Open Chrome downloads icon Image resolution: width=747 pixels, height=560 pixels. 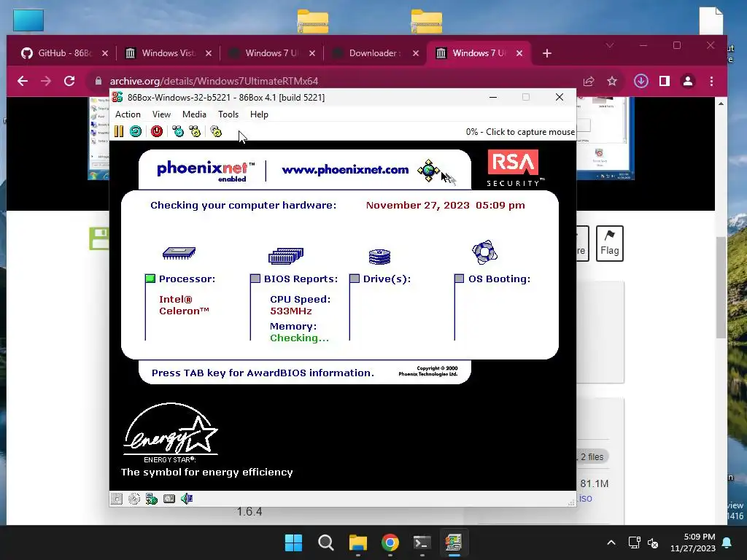coord(640,81)
